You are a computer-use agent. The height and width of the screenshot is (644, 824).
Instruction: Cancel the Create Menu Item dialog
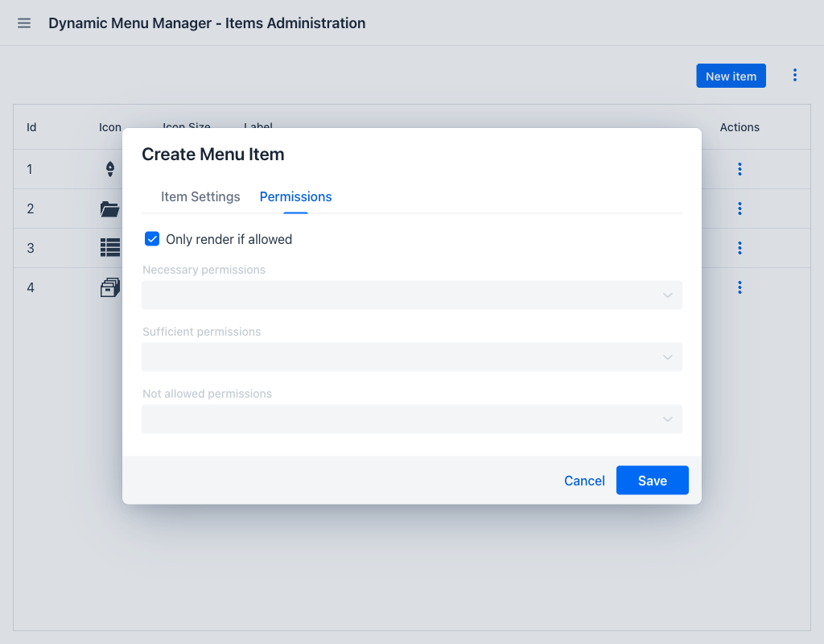pyautogui.click(x=584, y=481)
